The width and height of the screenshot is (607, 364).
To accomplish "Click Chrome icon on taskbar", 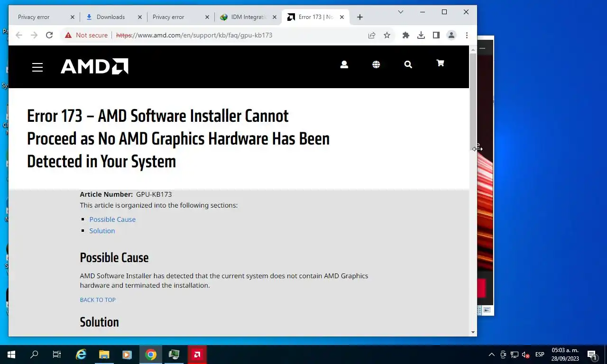I will pyautogui.click(x=151, y=355).
